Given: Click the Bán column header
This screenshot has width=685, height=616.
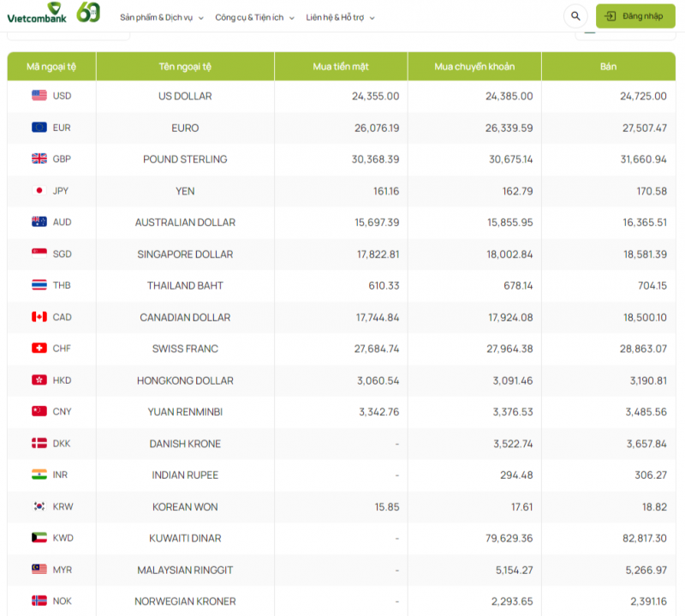Looking at the screenshot, I should (x=608, y=67).
